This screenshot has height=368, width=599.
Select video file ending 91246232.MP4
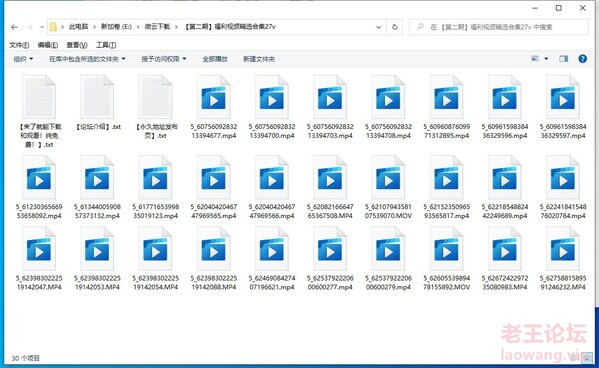[563, 259]
